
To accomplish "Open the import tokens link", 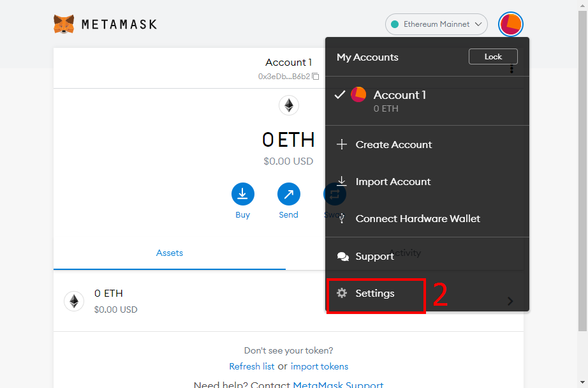I will tap(320, 366).
